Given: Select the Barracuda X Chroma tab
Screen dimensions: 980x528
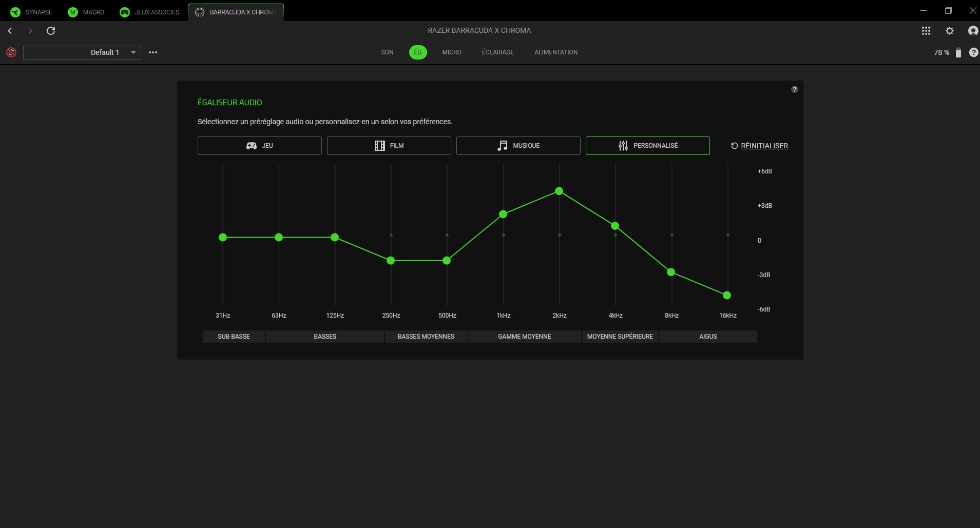Looking at the screenshot, I should [x=236, y=12].
